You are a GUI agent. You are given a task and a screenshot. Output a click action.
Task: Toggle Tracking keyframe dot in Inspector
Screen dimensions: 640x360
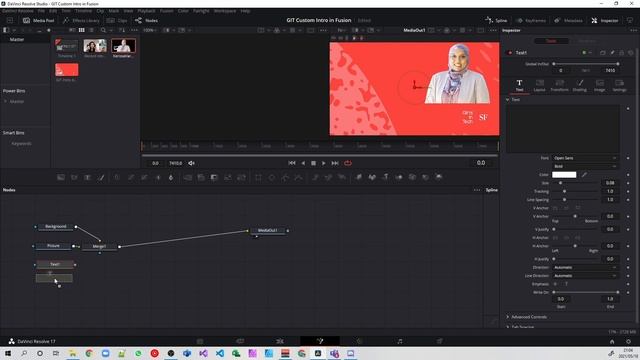point(628,191)
